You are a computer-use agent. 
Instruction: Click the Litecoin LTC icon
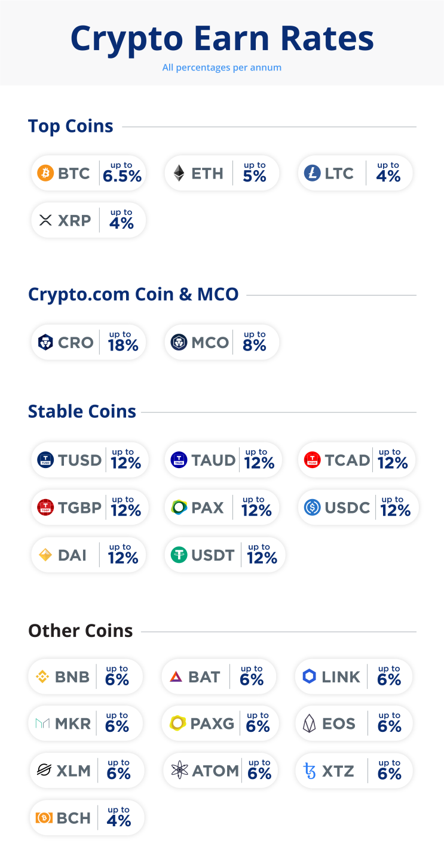(312, 173)
